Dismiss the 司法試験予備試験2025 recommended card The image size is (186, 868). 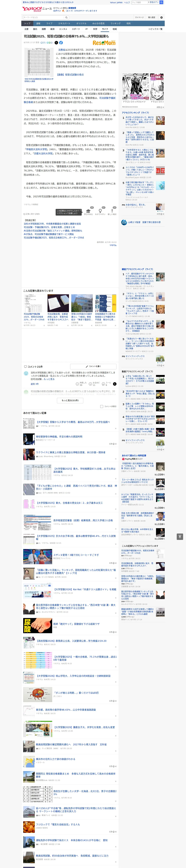click(x=44, y=325)
